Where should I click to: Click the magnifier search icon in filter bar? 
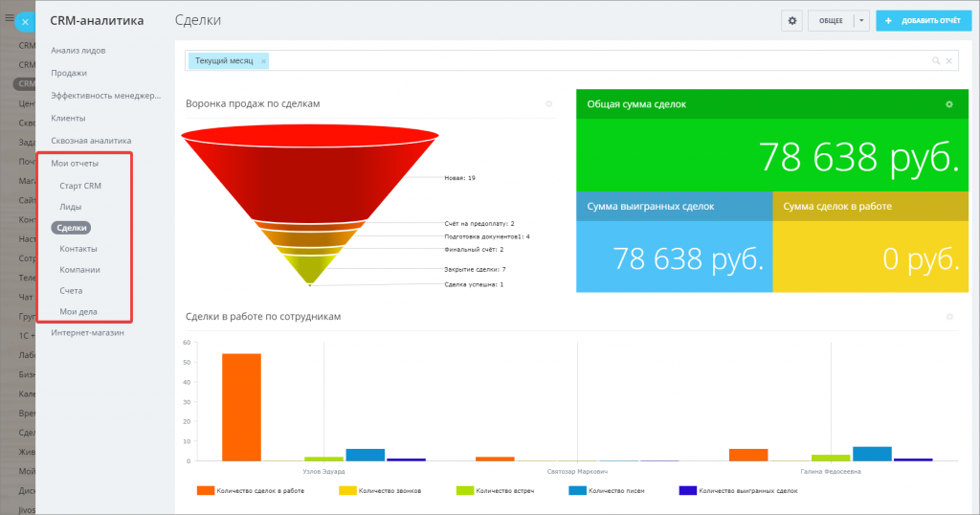click(x=936, y=61)
